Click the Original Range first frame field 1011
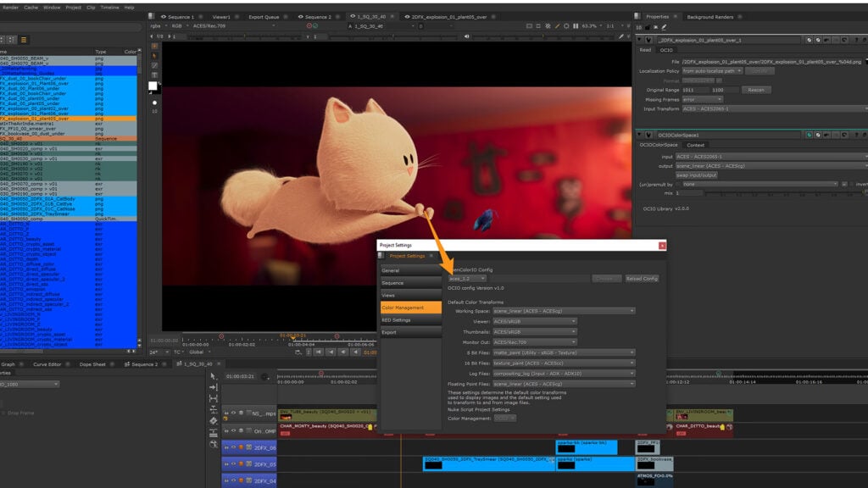The image size is (868, 488). [x=694, y=90]
